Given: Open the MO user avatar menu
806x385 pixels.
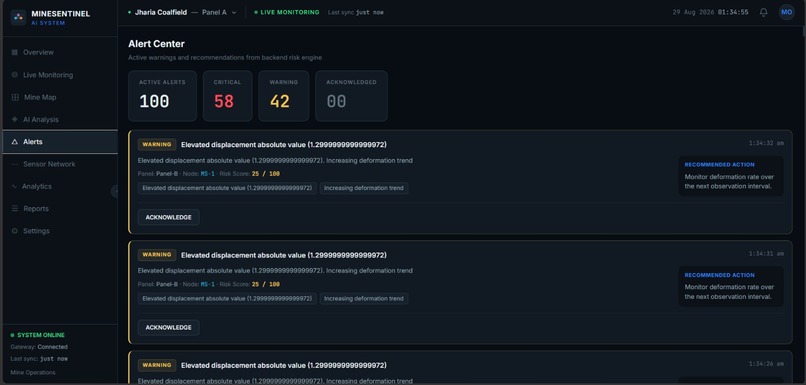Looking at the screenshot, I should [786, 12].
